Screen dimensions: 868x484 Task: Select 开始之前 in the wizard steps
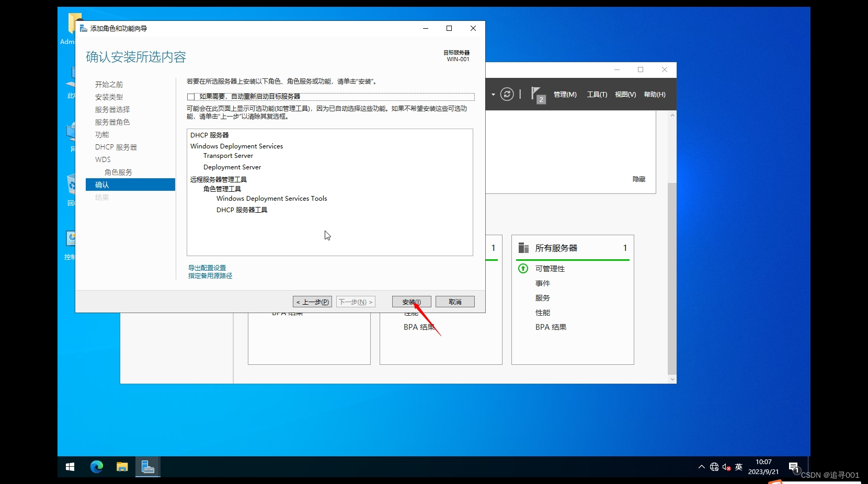109,84
